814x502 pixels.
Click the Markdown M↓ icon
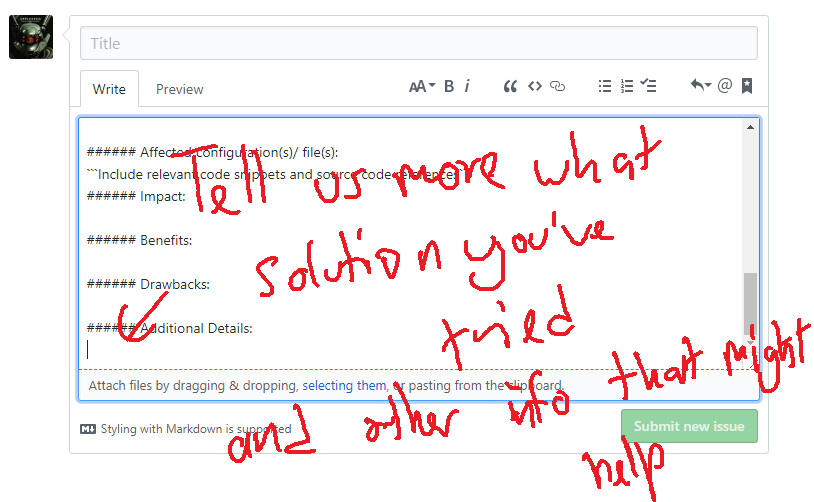(x=88, y=429)
